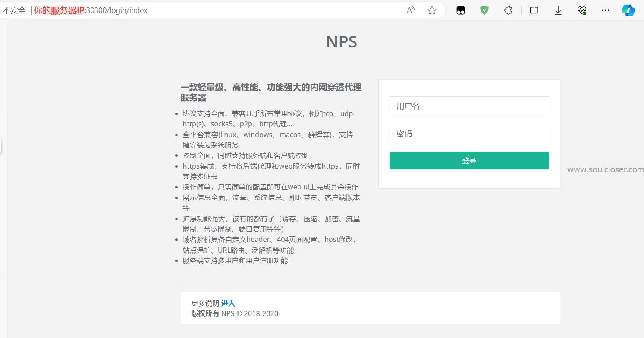Viewport: 644px width, 338px height.
Task: Click the AdGuard green shield extension icon
Action: 484,10
